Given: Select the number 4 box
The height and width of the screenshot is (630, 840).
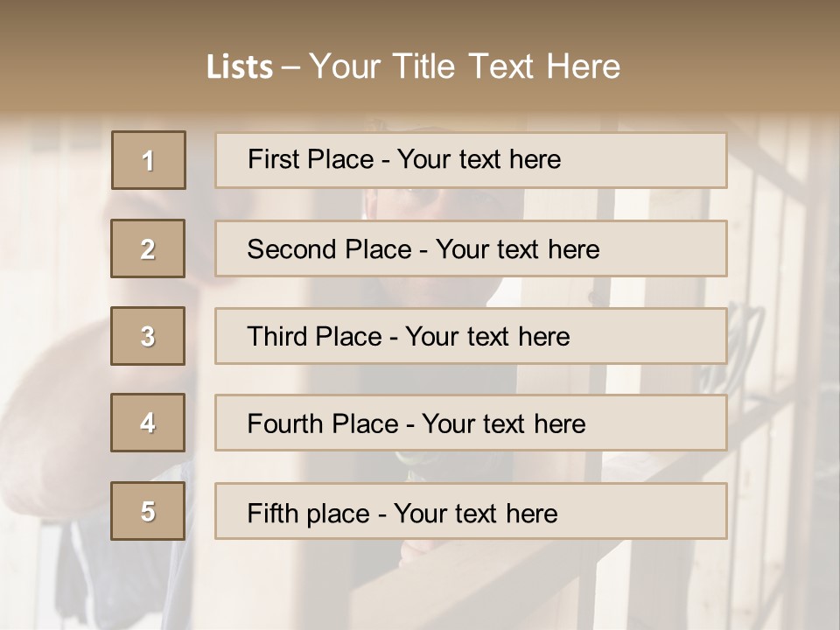Looking at the screenshot, I should pyautogui.click(x=148, y=423).
